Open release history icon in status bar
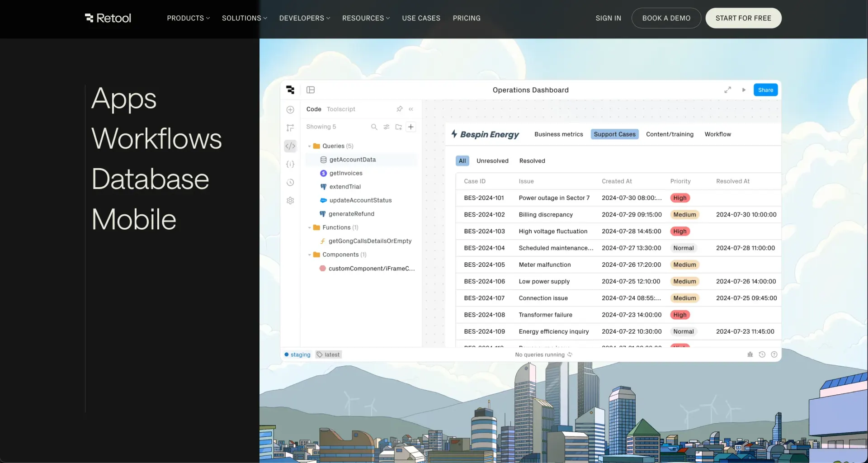This screenshot has height=463, width=868. coord(762,354)
